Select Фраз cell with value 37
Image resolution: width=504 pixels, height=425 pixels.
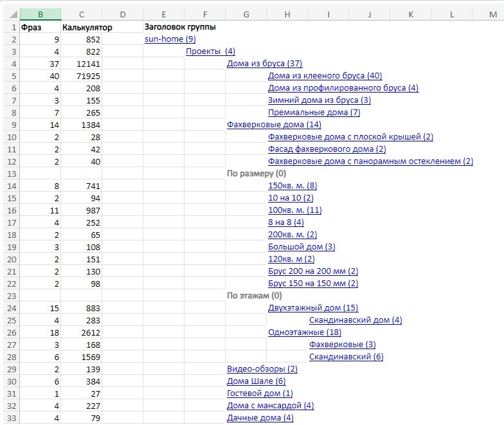(x=40, y=64)
